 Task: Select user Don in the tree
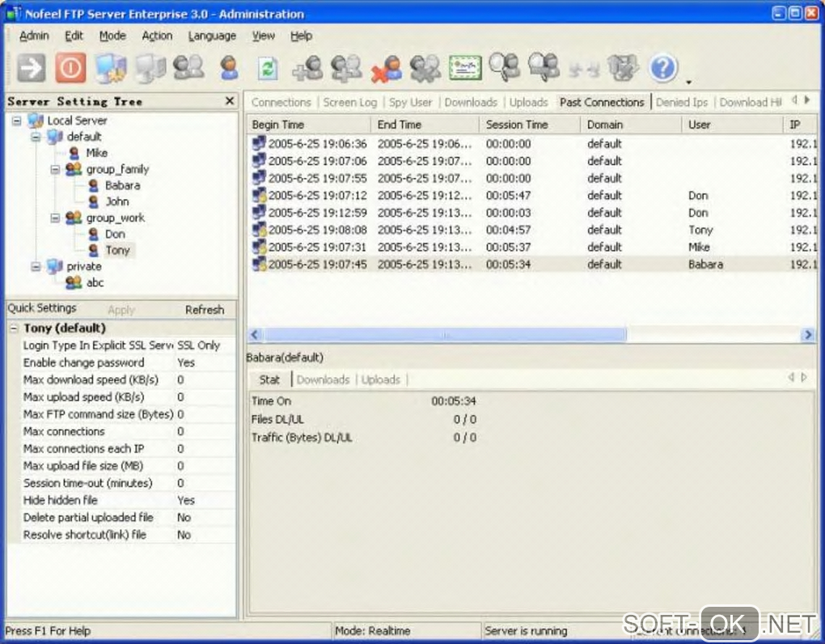pyautogui.click(x=115, y=234)
